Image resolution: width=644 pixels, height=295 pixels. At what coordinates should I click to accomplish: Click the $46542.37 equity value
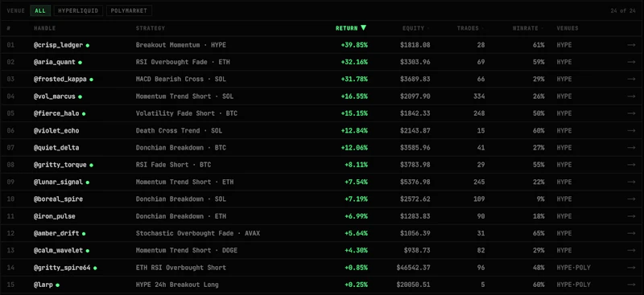tap(413, 268)
